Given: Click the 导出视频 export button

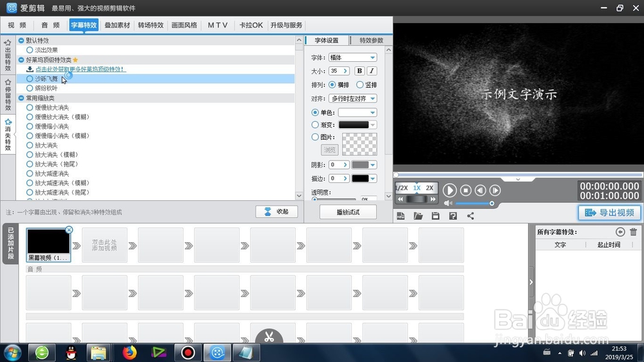Looking at the screenshot, I should (x=609, y=213).
